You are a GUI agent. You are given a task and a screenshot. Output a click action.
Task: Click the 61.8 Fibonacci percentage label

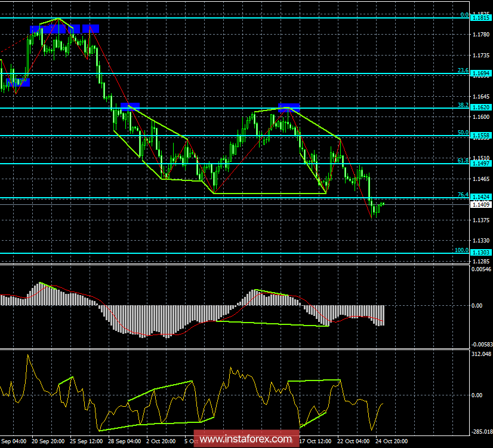click(x=463, y=160)
